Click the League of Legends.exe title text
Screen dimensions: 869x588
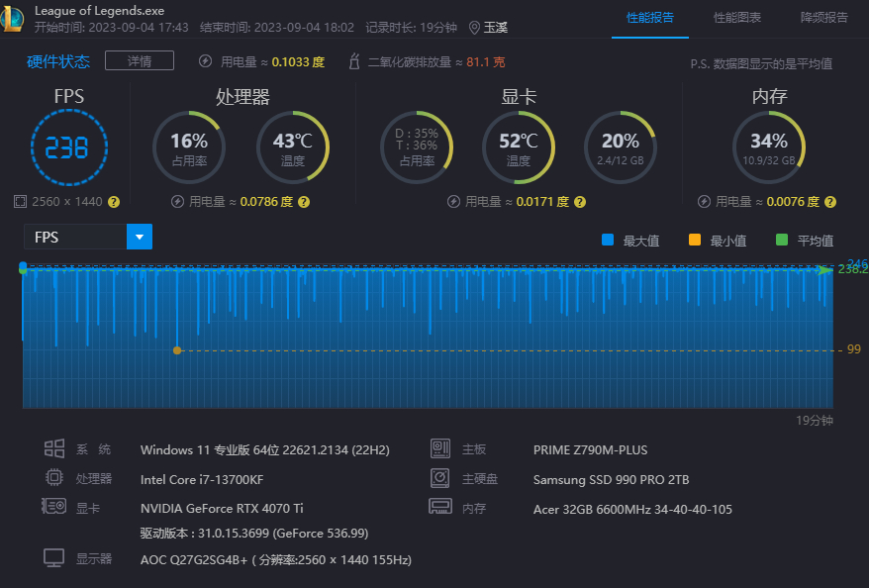click(x=99, y=11)
